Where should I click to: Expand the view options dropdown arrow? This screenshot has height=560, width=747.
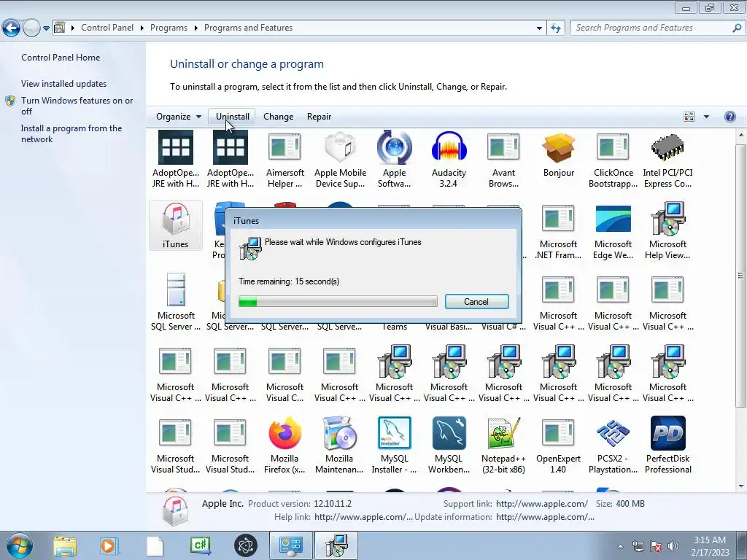click(706, 117)
